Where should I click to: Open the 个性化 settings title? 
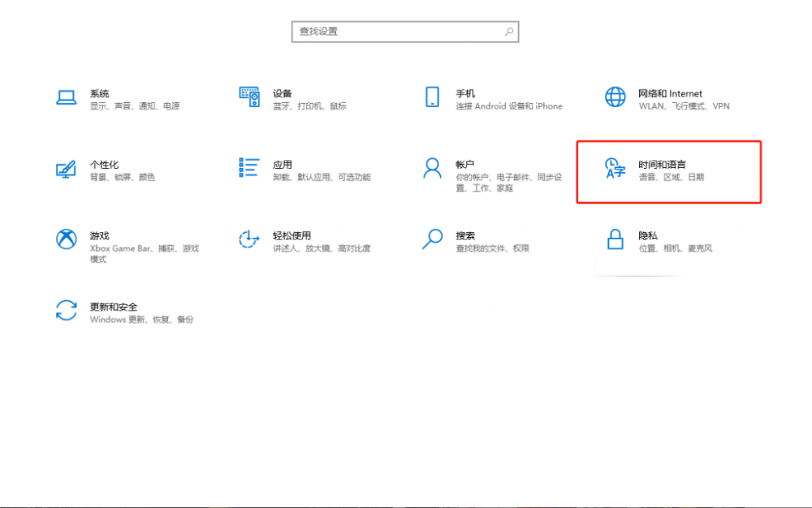104,165
